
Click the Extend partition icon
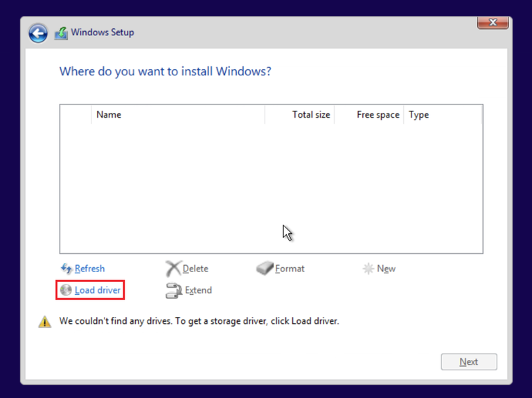(173, 291)
